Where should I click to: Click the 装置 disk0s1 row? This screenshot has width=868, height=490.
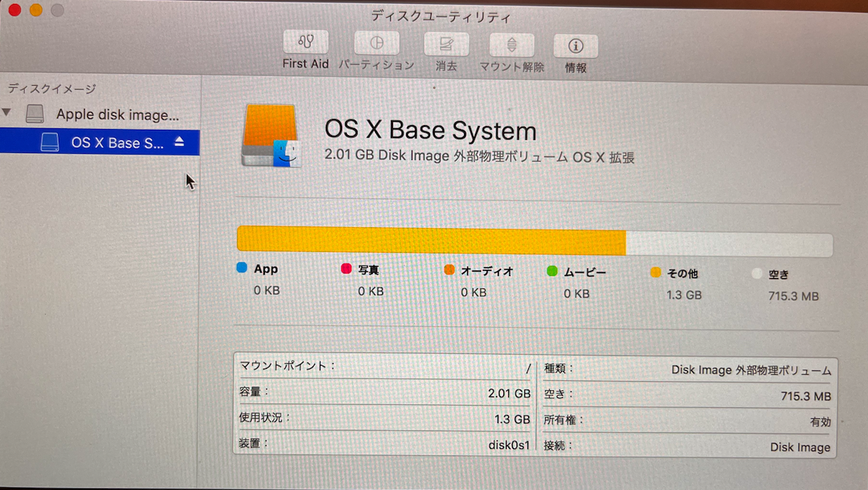(385, 444)
